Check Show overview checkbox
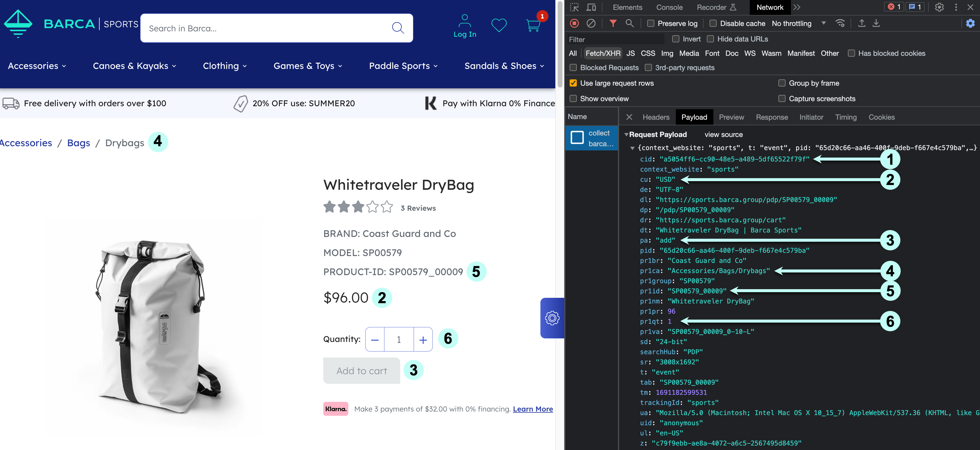Screen dimensions: 980x450 [x=573, y=98]
